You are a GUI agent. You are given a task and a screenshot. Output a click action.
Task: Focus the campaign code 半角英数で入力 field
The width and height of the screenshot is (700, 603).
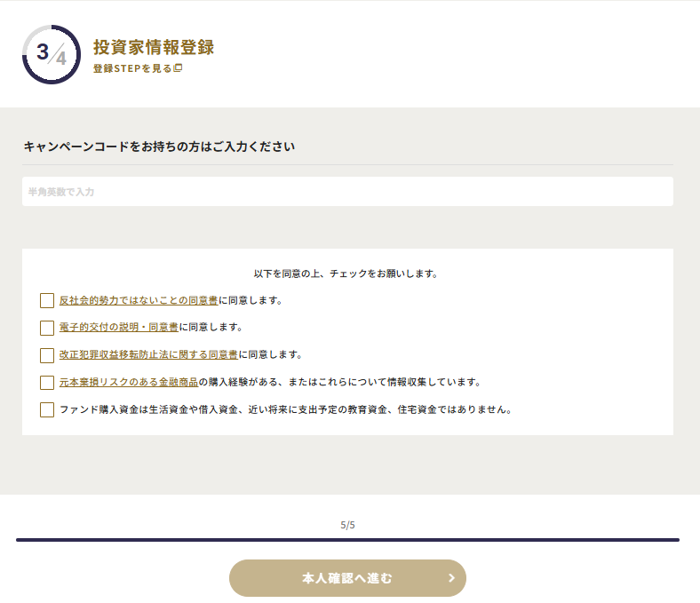click(x=347, y=192)
